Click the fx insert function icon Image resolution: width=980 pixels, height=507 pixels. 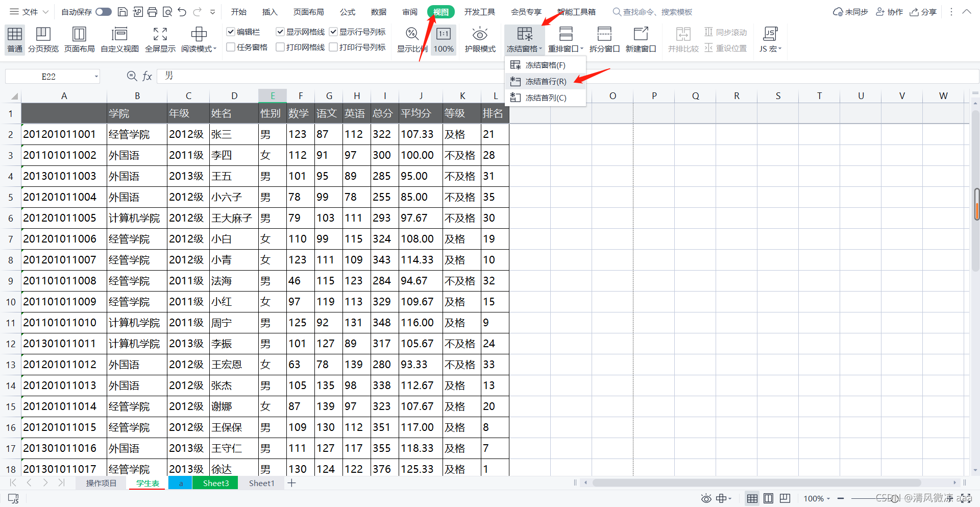coord(147,76)
